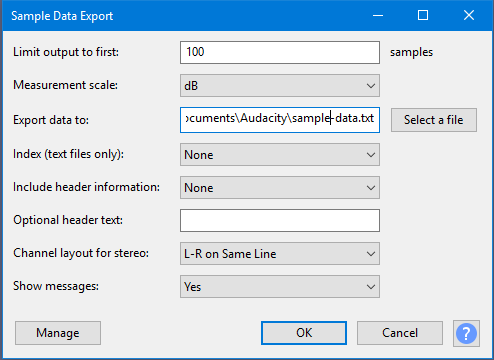Viewport: 494px width, 360px height.
Task: Click the 'Channel layout for stereo:' label
Action: tap(81, 253)
